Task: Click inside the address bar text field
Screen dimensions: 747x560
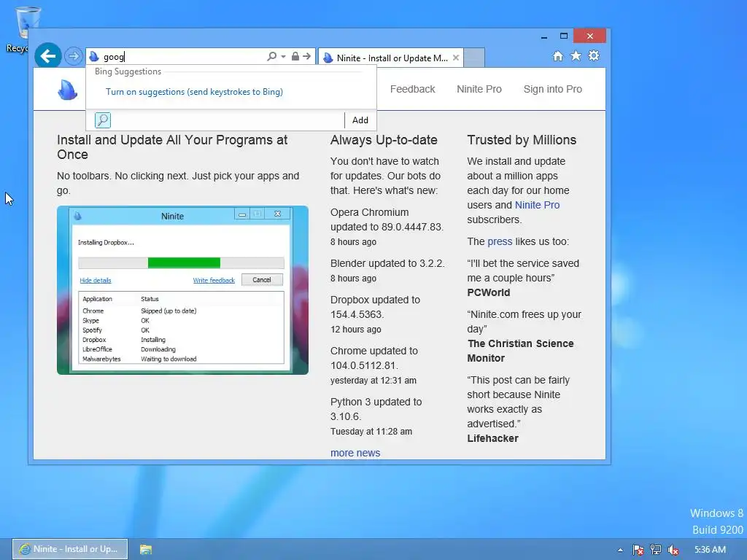Action: click(x=183, y=57)
